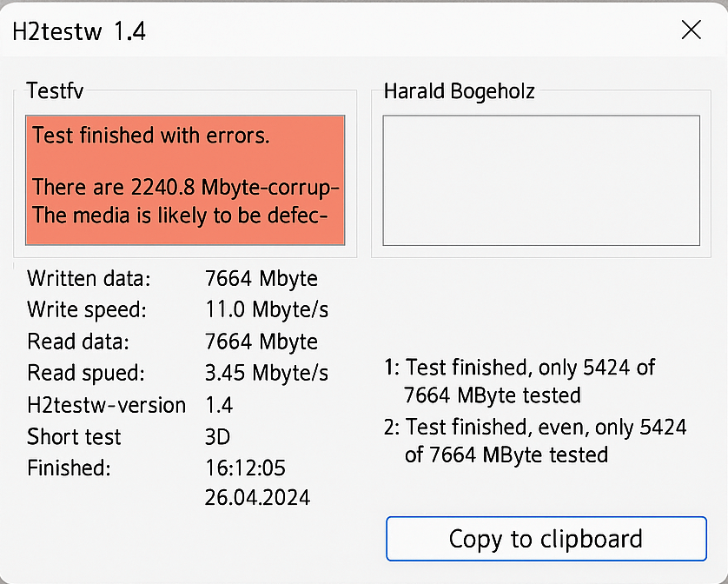Click the empty box under Harald Bogeholz

540,181
